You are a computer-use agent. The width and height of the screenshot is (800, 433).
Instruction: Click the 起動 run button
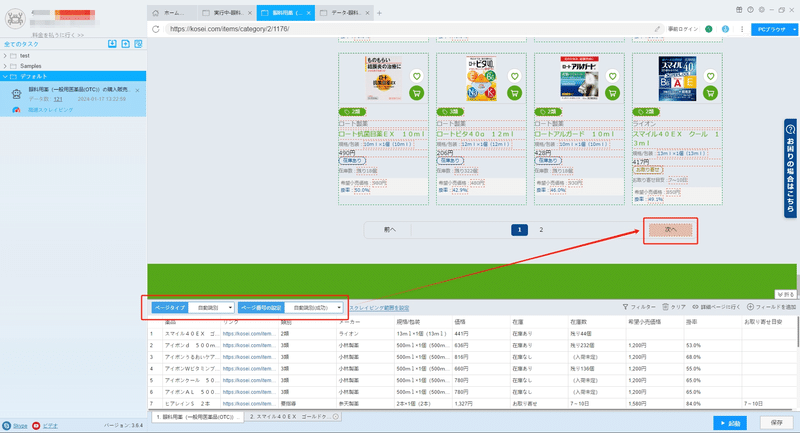pyautogui.click(x=730, y=423)
